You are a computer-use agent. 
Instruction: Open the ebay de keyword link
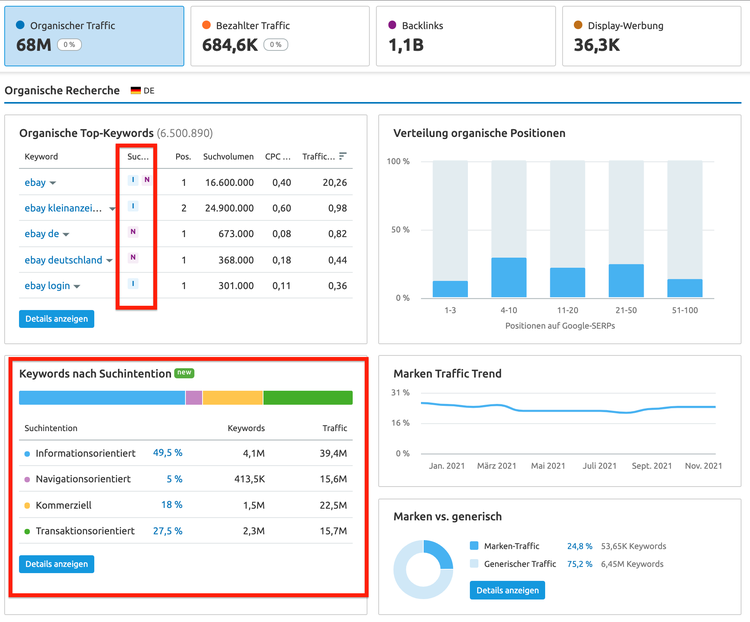point(42,234)
